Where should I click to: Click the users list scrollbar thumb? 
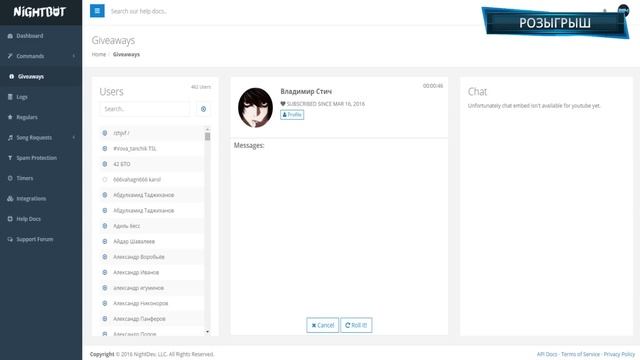[207, 136]
